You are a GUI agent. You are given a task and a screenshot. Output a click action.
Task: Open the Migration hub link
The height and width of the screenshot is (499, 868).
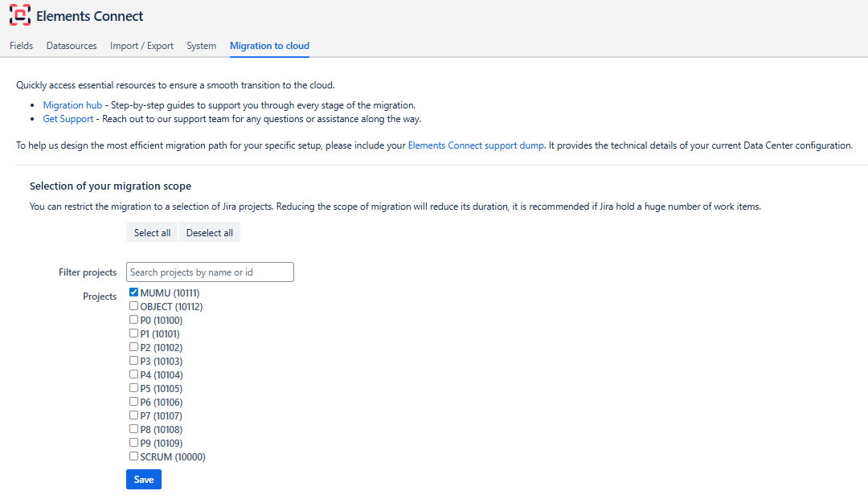[72, 105]
